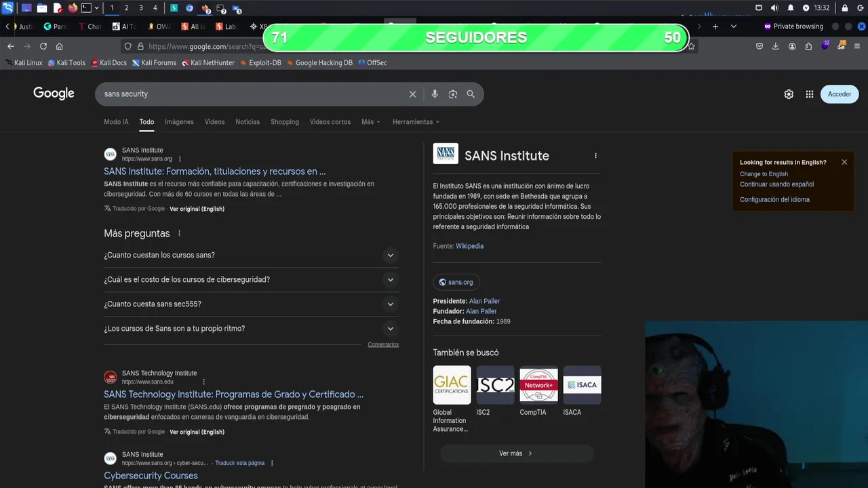
Task: Search by image with the lens icon
Action: 453,94
